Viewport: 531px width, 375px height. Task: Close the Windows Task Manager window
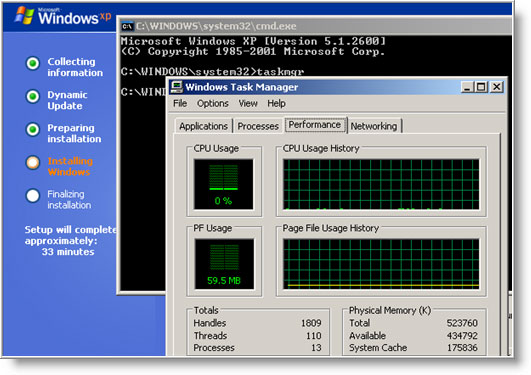point(496,87)
